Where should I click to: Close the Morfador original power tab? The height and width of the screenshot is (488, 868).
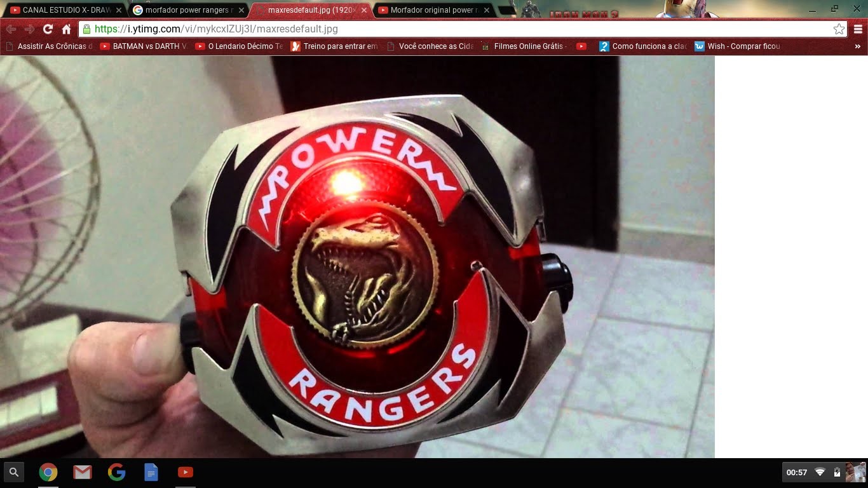(487, 10)
